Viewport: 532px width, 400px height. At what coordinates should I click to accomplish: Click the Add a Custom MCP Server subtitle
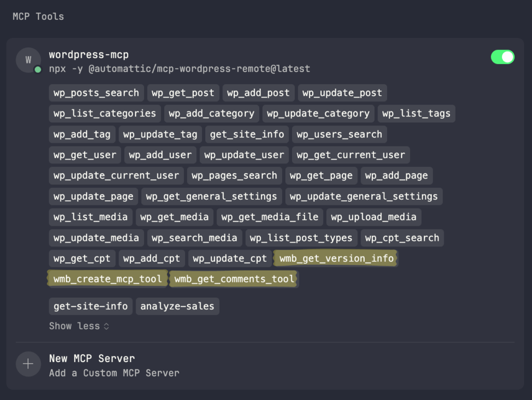[x=114, y=373]
